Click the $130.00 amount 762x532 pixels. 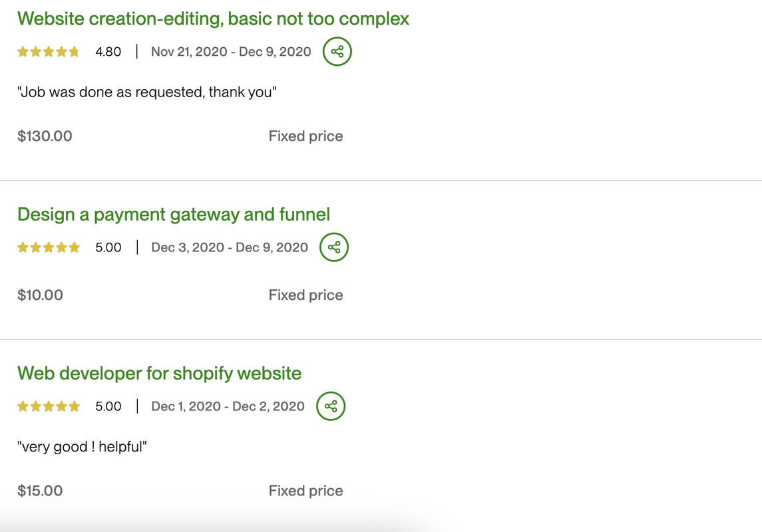[x=45, y=136]
